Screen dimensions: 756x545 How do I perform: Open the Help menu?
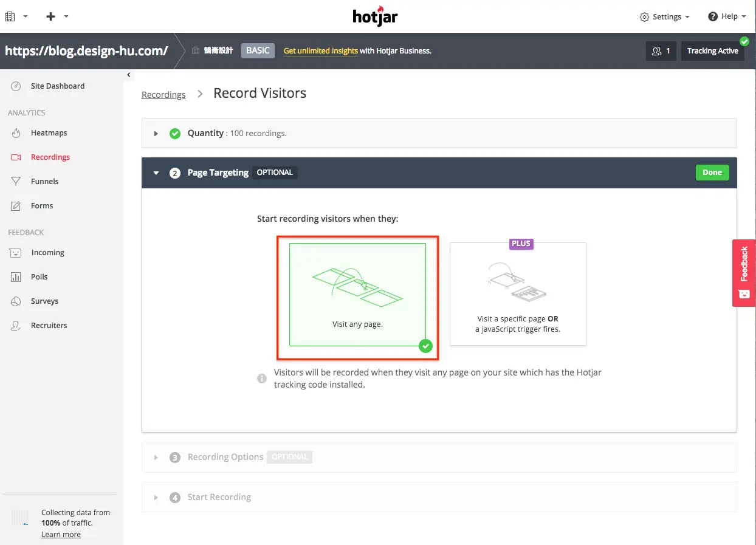pyautogui.click(x=727, y=16)
